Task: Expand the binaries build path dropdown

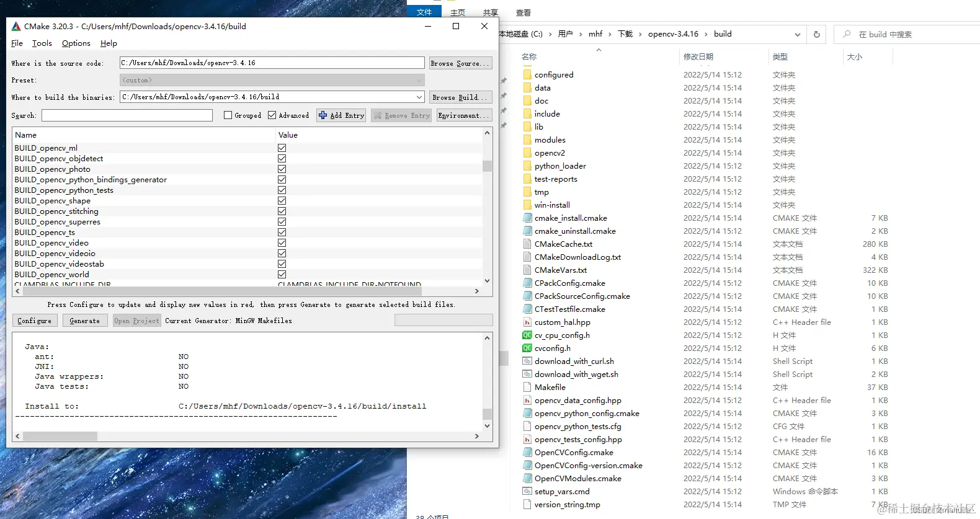Action: click(419, 97)
